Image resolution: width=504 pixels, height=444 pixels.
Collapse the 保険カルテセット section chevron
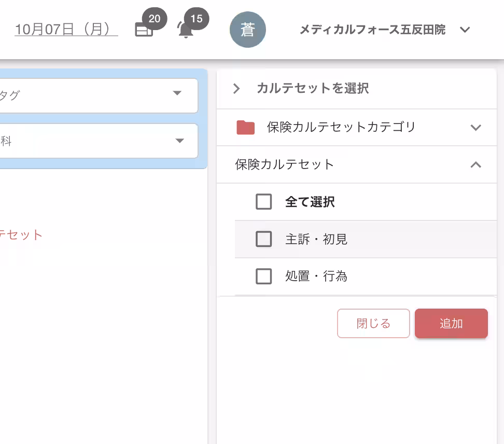point(475,164)
